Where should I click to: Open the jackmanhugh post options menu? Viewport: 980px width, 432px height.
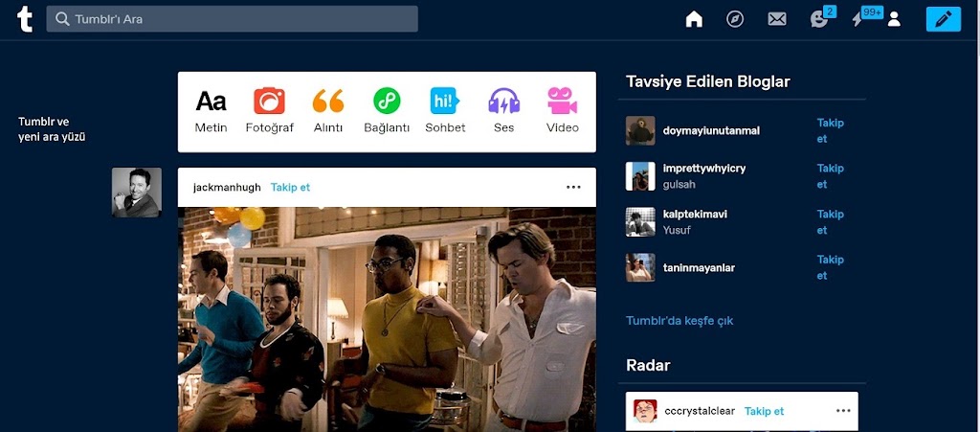pos(573,187)
